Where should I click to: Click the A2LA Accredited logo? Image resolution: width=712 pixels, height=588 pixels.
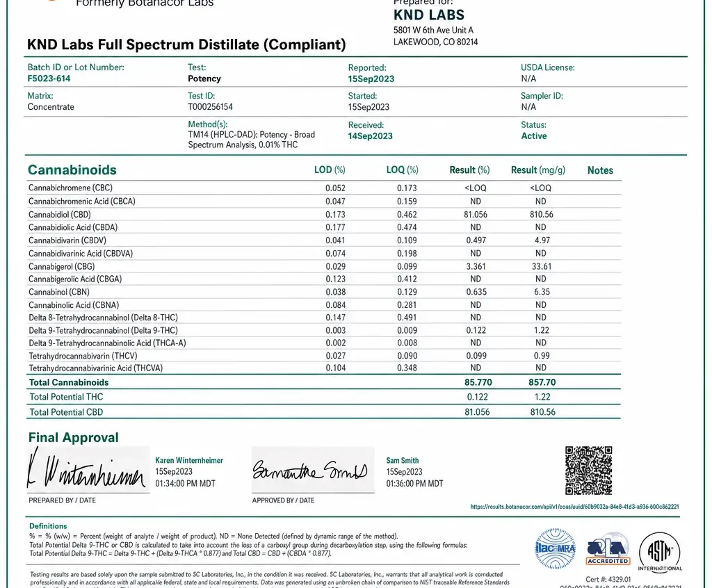(608, 549)
